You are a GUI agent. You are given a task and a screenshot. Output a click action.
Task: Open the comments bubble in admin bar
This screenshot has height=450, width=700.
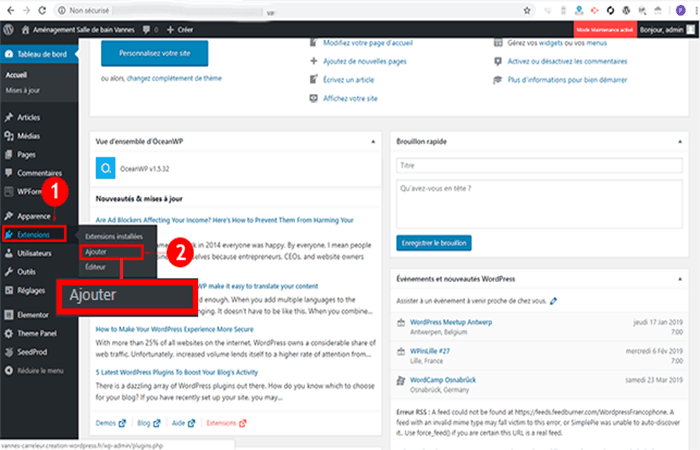tap(150, 29)
